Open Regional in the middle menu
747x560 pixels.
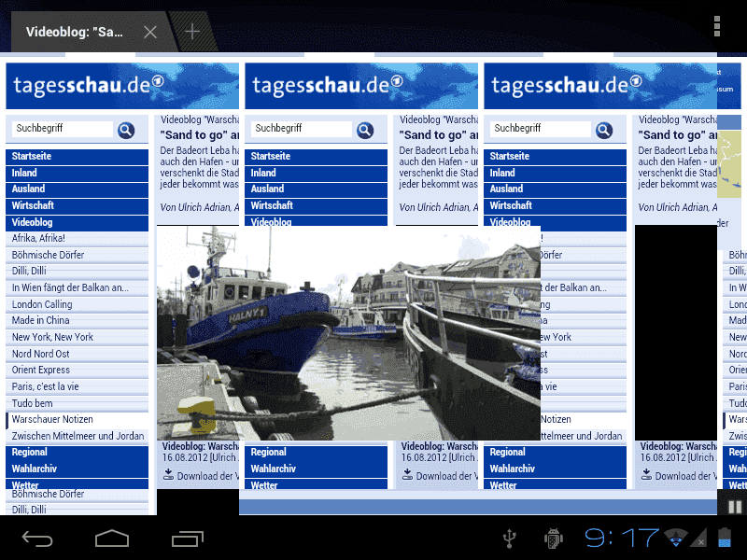(x=317, y=453)
